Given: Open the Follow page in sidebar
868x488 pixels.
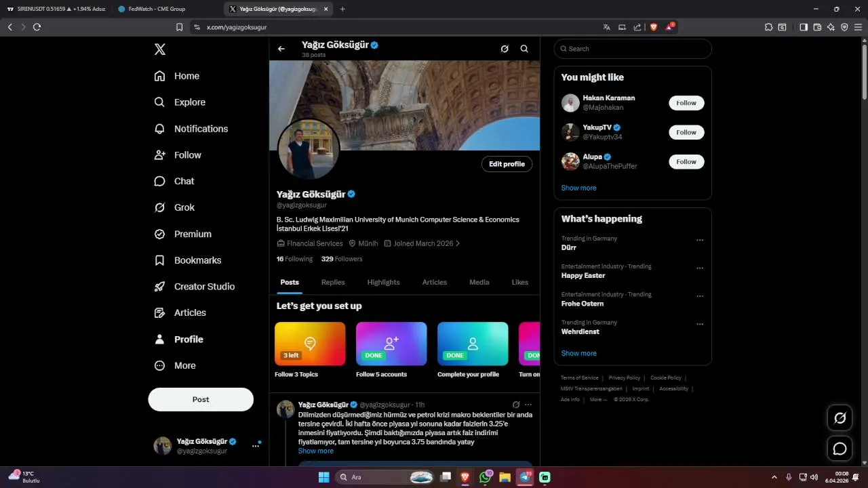Looking at the screenshot, I should 178,155.
